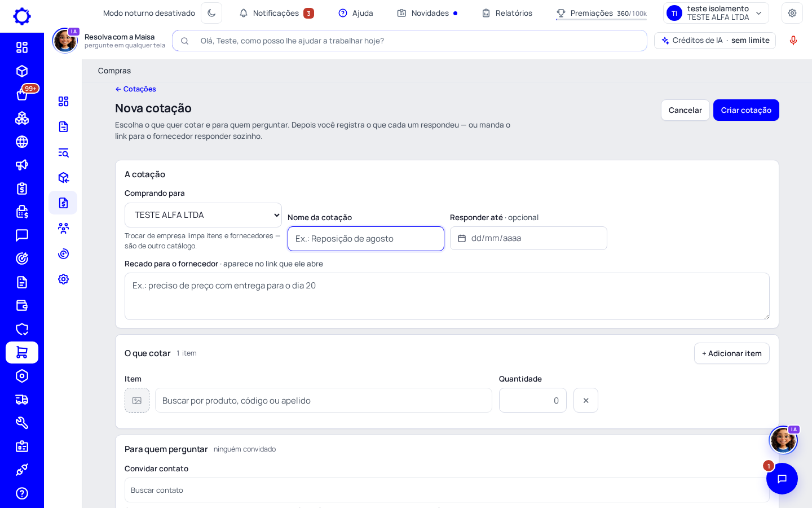The image size is (812, 508).
Task: Click the Maisa avatar beside the search bar
Action: tap(65, 41)
